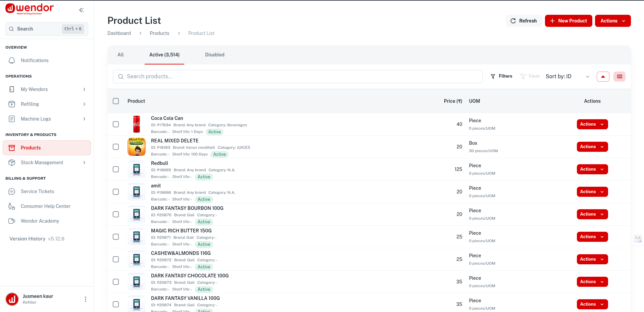The image size is (644, 312).
Task: Click the REAL MIXED DELETE product thumbnail
Action: (x=137, y=147)
